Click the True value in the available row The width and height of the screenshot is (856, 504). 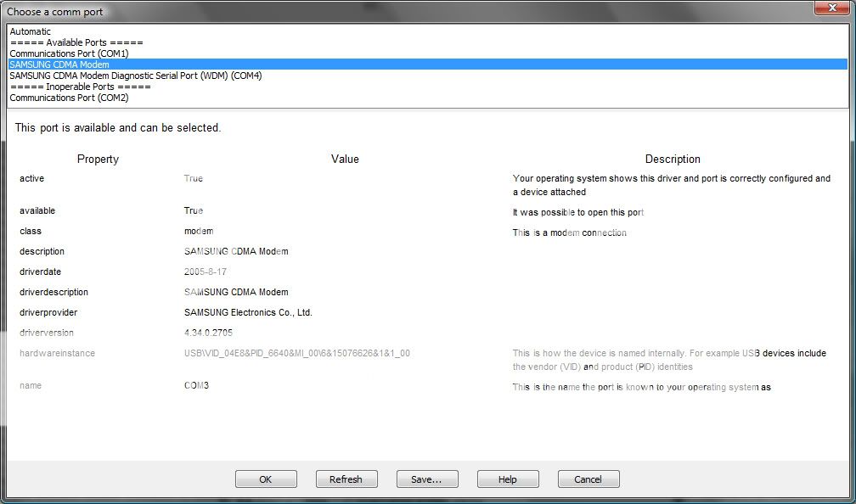tap(194, 210)
